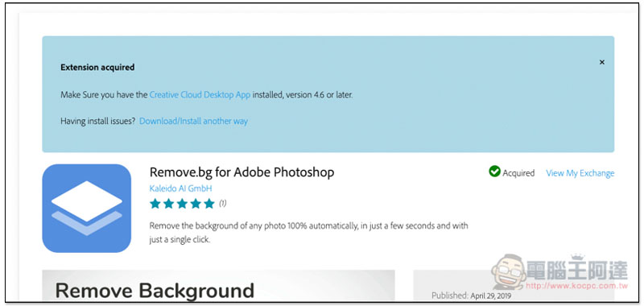This screenshot has width=644, height=306.
Task: Click the fourth rating star
Action: pos(196,203)
